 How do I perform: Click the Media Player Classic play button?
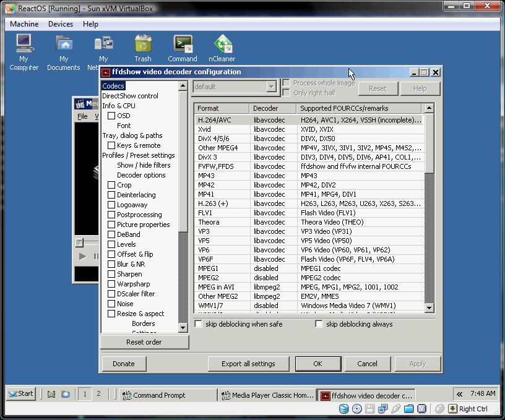tap(82, 256)
